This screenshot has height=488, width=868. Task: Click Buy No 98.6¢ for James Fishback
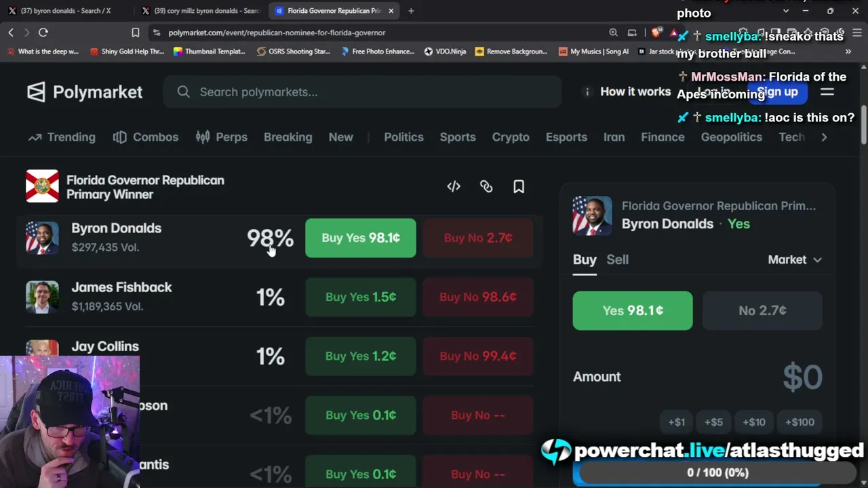tap(478, 297)
